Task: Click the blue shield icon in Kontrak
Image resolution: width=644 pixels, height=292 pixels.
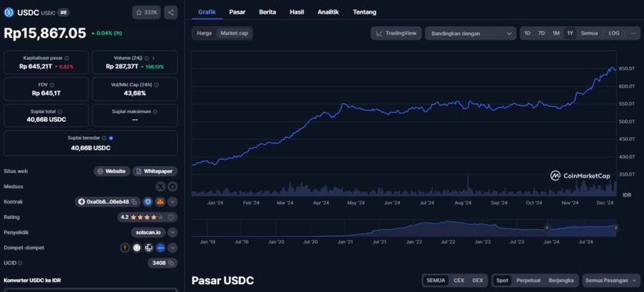Action: (x=148, y=202)
